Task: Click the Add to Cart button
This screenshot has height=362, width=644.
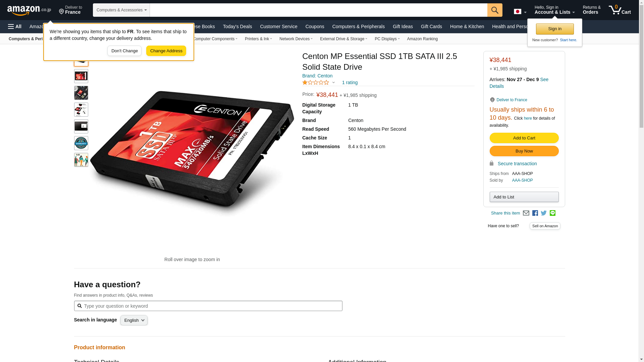Action: tap(524, 138)
